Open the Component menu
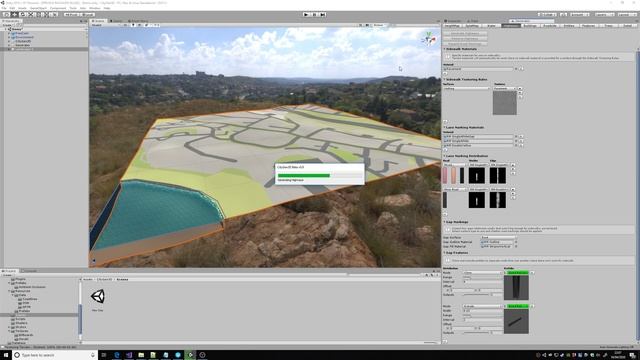 58,8
